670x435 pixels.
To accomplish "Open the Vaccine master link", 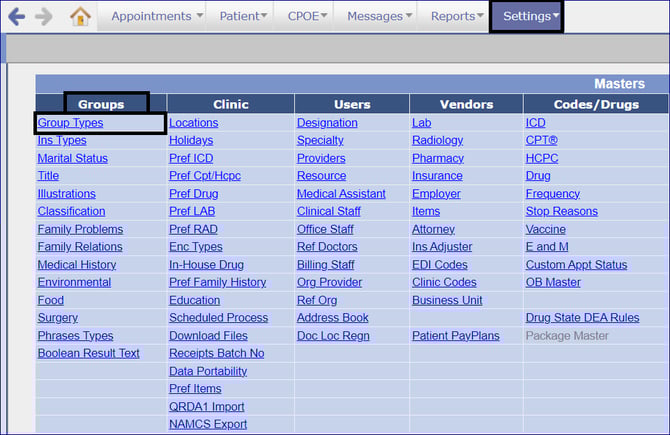I will [x=546, y=229].
